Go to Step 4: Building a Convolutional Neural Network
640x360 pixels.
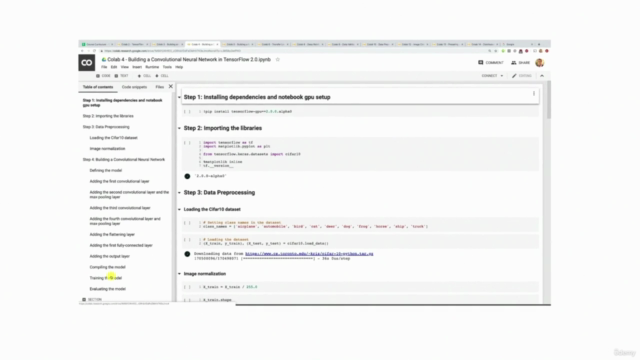coord(124,160)
